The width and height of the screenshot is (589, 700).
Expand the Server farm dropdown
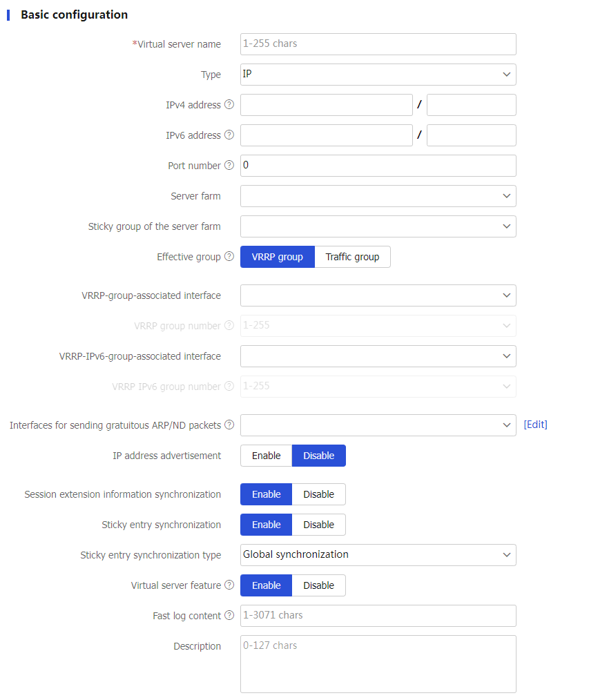(x=378, y=196)
